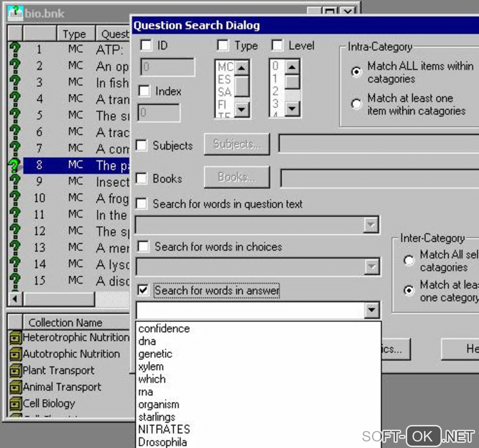
Task: Select Inter-Category Match at least one category
Action: (409, 290)
